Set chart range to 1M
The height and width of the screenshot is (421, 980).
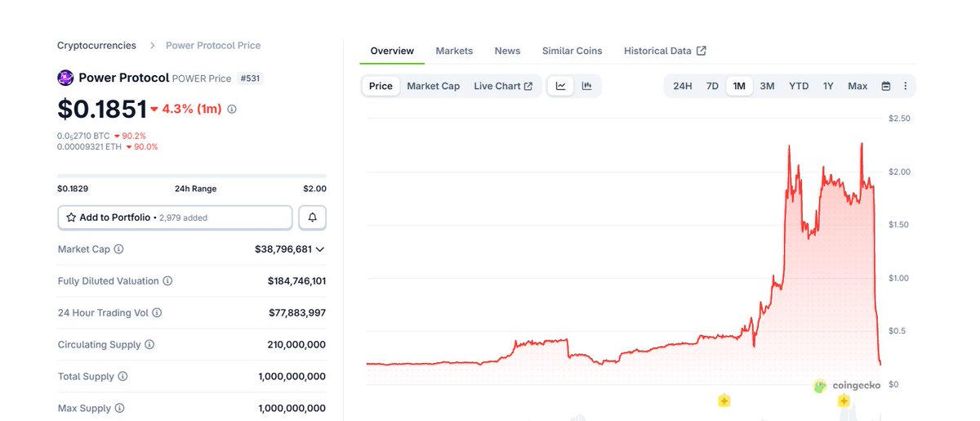pos(739,86)
